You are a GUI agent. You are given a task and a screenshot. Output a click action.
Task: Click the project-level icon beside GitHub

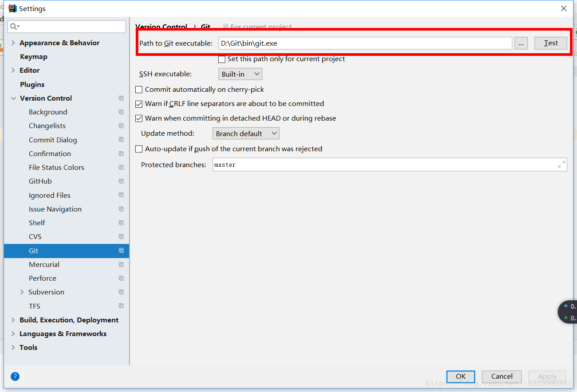(x=121, y=181)
